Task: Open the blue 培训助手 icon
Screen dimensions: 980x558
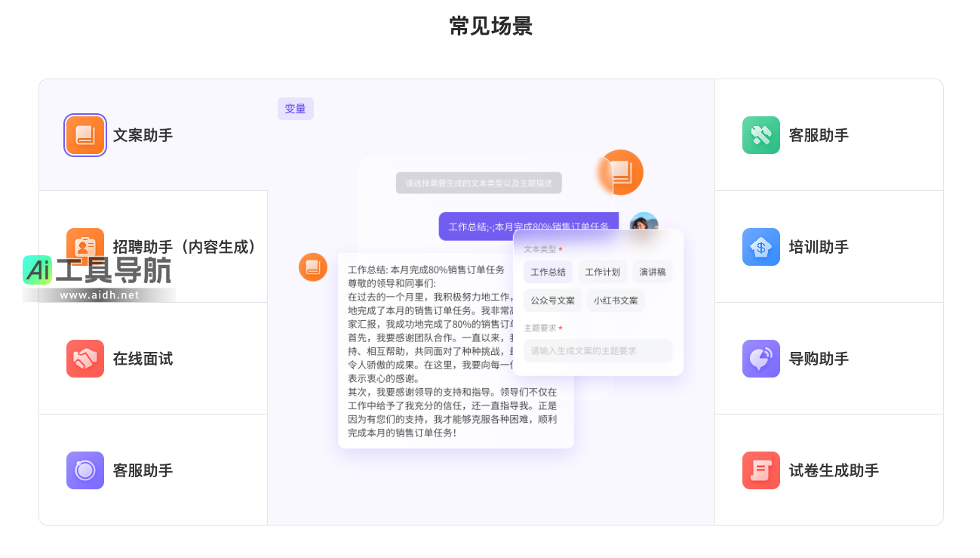Action: click(x=761, y=247)
